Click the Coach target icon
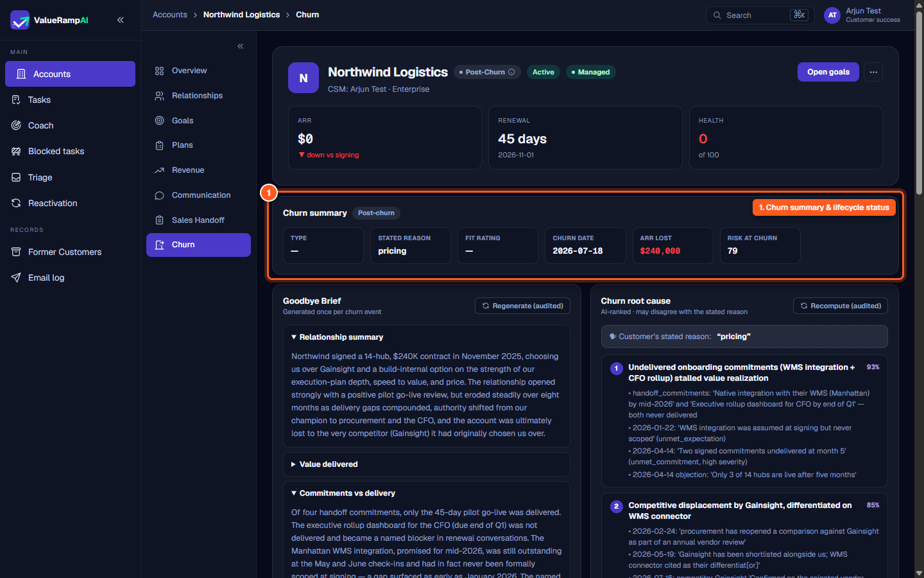This screenshot has height=578, width=924. 16,125
